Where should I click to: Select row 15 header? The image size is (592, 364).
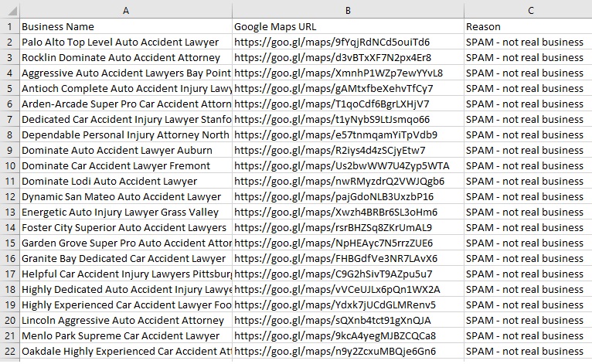coord(10,243)
